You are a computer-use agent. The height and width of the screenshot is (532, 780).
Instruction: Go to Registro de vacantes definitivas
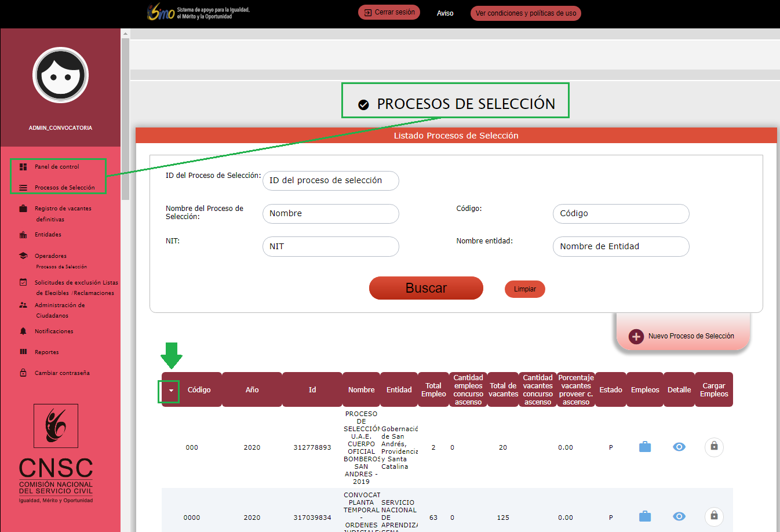pos(63,209)
